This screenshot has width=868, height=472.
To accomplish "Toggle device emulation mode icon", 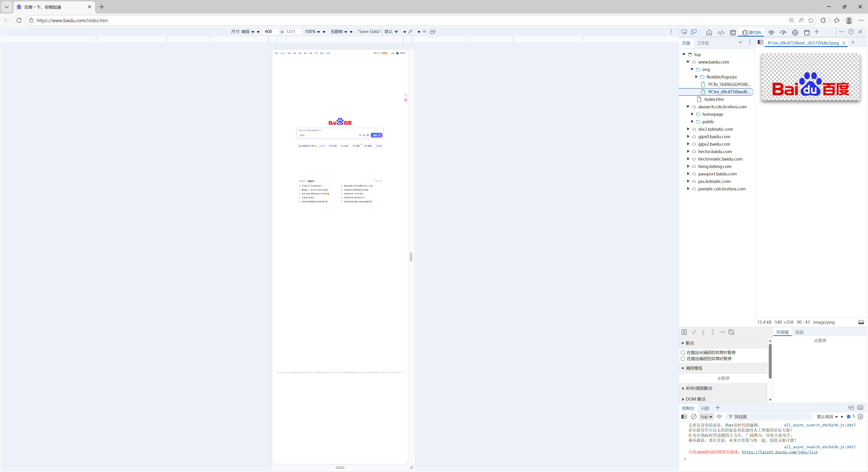I will click(694, 32).
